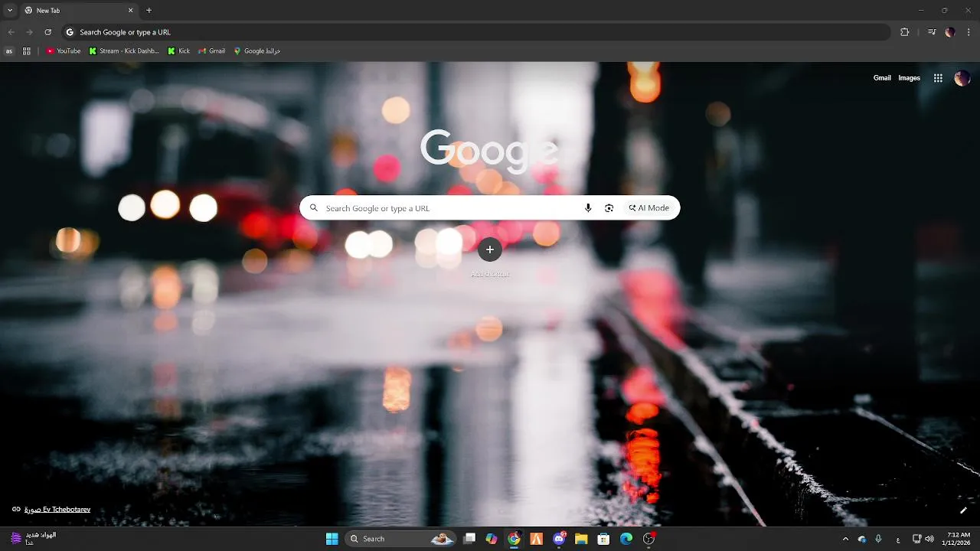980x551 pixels.
Task: Open the Ev Tchebotarev photo credit link
Action: [x=57, y=510]
